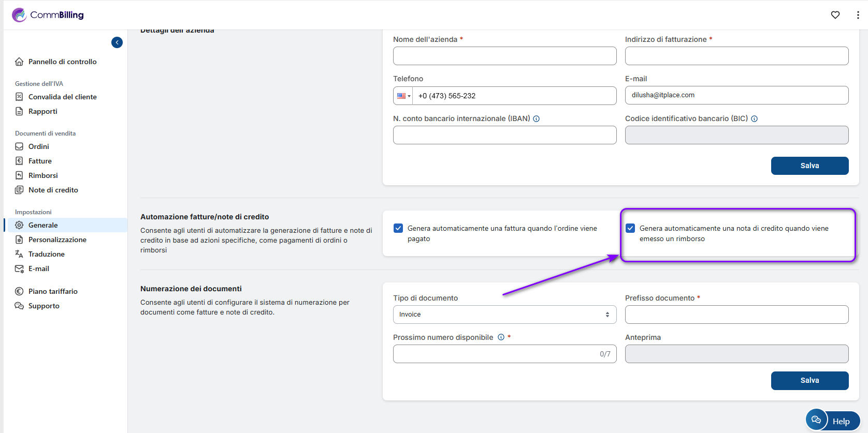Click Salva under document numbering section

click(x=809, y=380)
